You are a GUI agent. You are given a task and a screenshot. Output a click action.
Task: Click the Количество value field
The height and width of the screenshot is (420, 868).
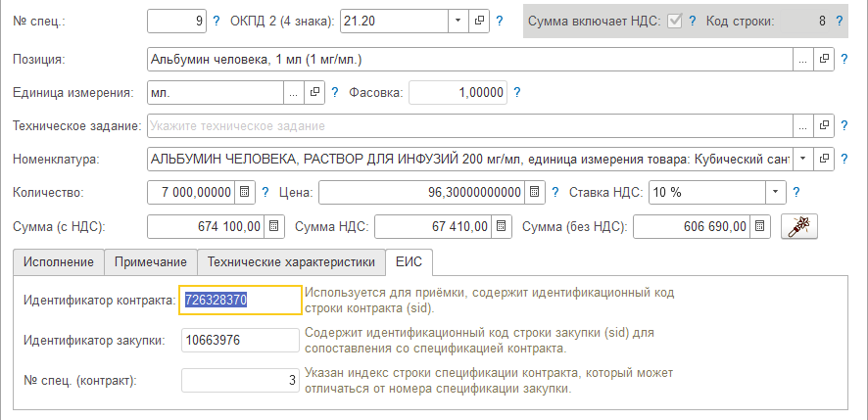pos(192,192)
